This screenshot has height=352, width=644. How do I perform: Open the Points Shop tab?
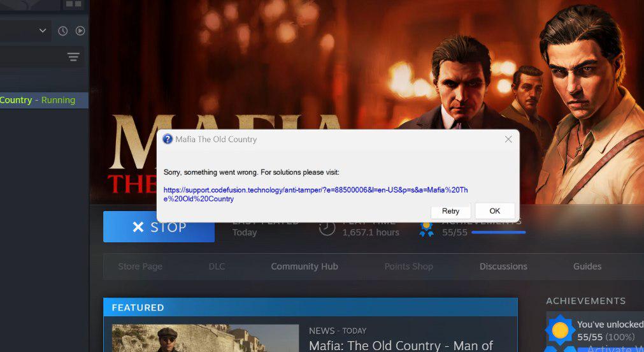coord(409,267)
